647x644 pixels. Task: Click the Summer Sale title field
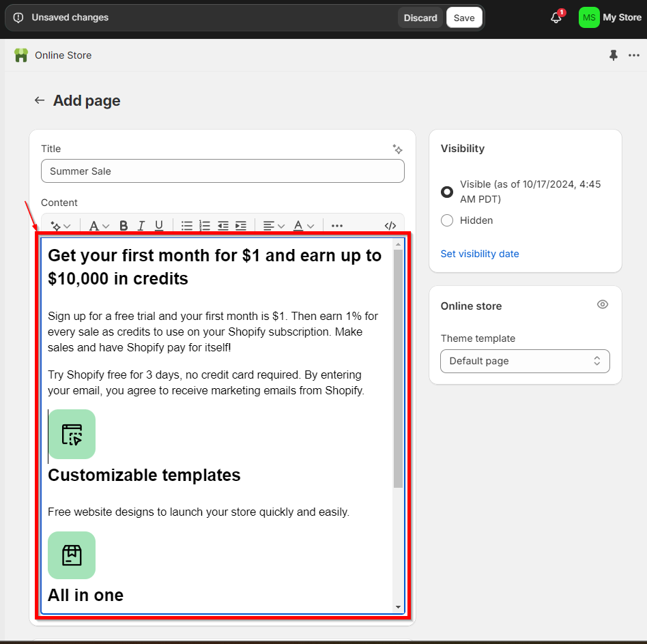point(222,171)
